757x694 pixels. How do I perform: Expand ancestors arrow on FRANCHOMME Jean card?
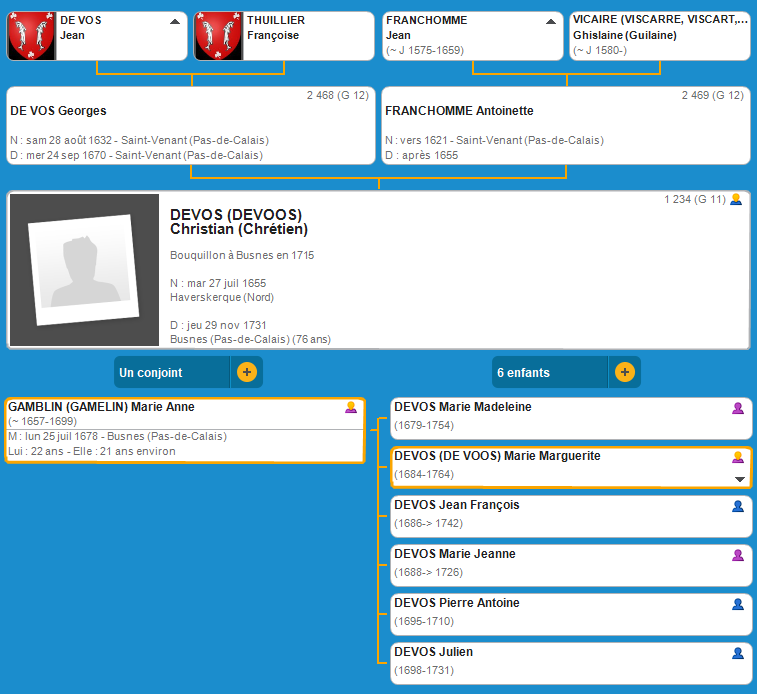(x=551, y=21)
